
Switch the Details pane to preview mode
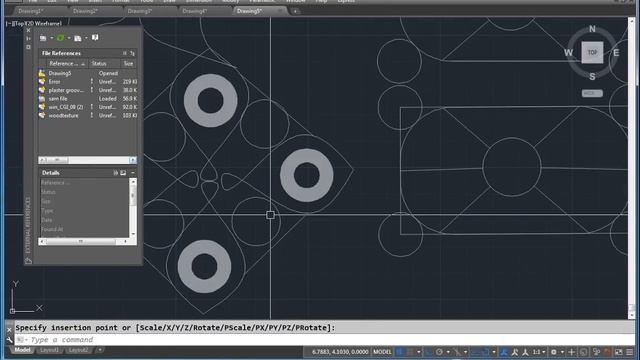[x=123, y=173]
